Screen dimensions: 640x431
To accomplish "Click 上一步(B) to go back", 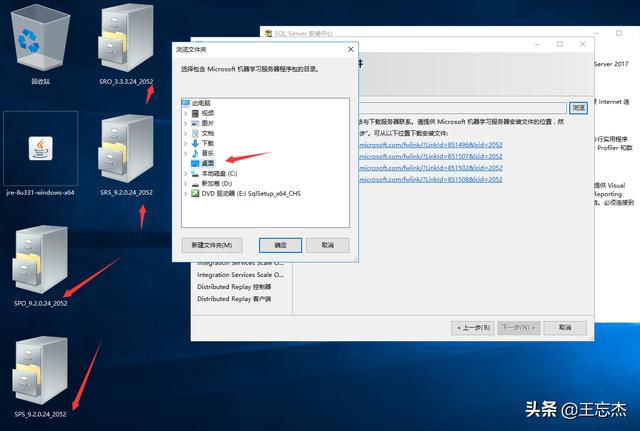I will (x=473, y=327).
